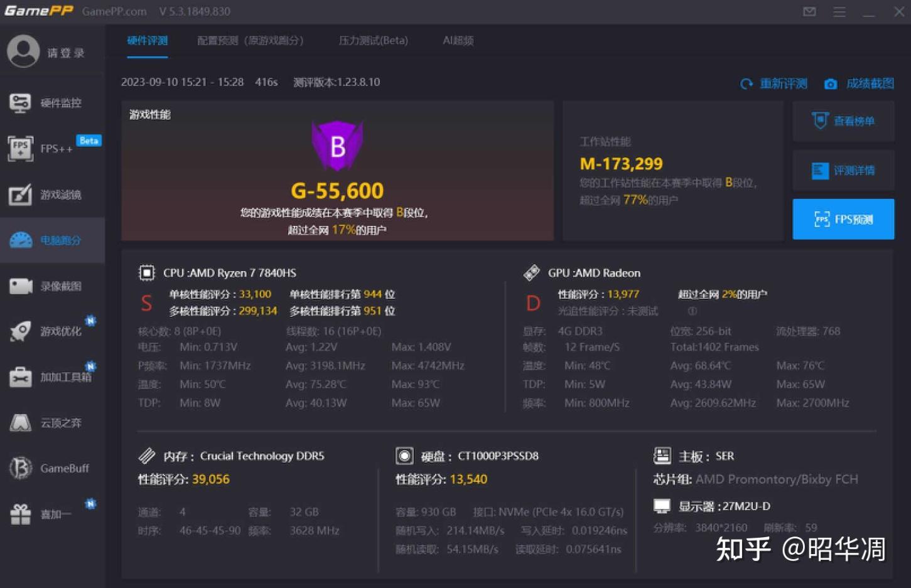Click the CPU chip icon
Screen dimensions: 911x588
[x=146, y=273]
